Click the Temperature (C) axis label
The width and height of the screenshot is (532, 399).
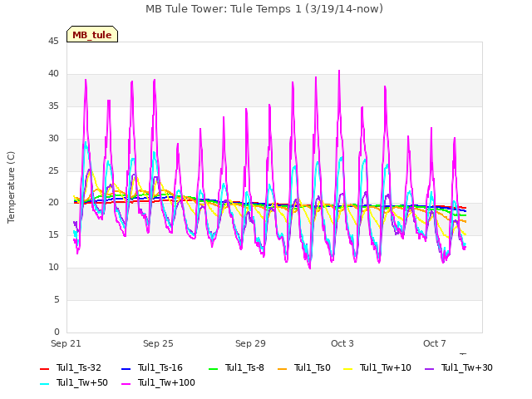pos(11,187)
